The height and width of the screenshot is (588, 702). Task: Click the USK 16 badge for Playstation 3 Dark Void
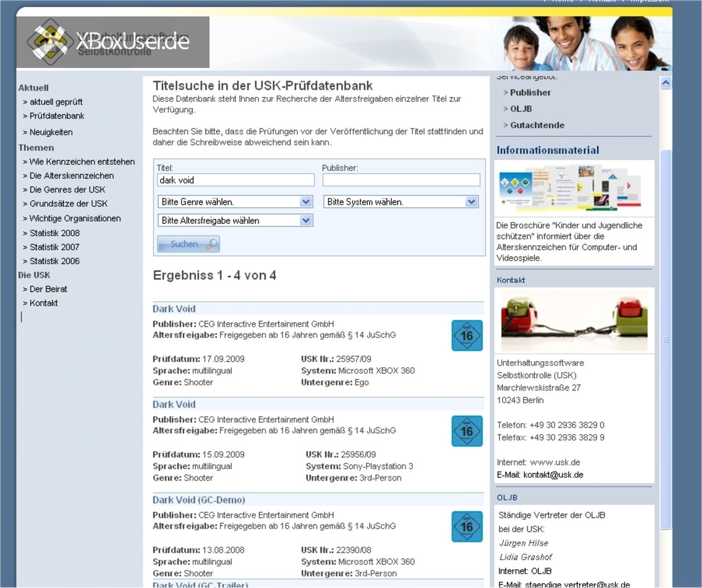coord(467,431)
